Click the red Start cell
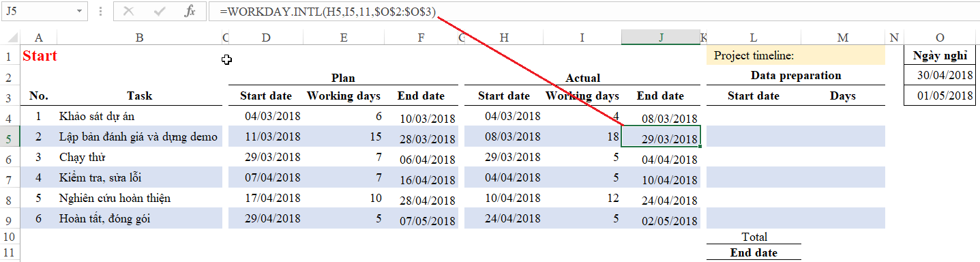 (40, 56)
